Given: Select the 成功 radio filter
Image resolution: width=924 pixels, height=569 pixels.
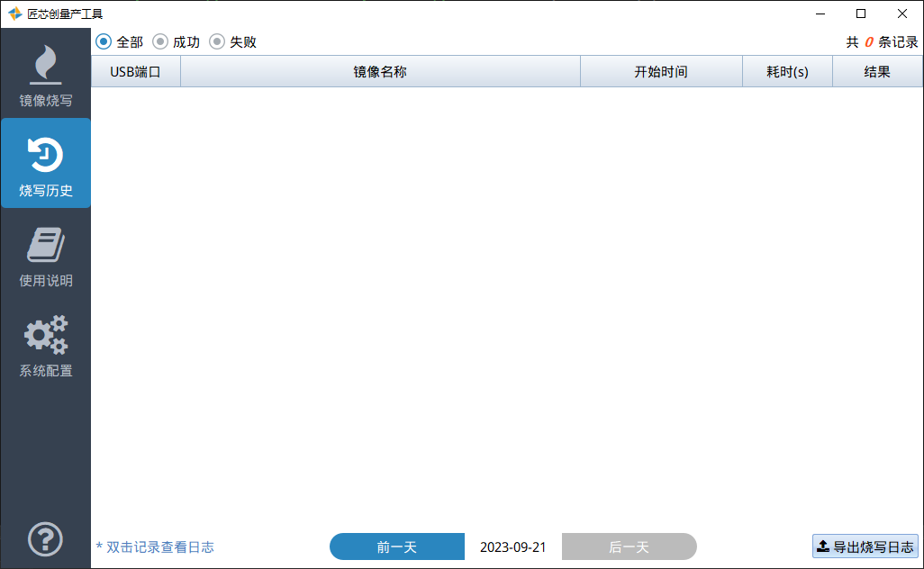Looking at the screenshot, I should pos(160,41).
